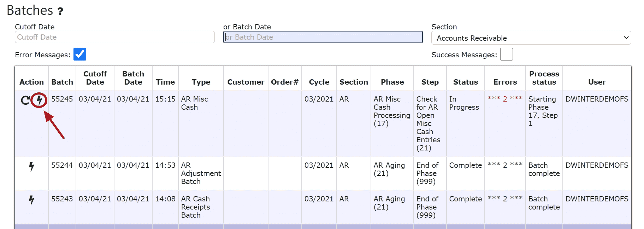The width and height of the screenshot is (644, 229).
Task: Uncheck the Error Messages checkbox
Action: pyautogui.click(x=80, y=55)
